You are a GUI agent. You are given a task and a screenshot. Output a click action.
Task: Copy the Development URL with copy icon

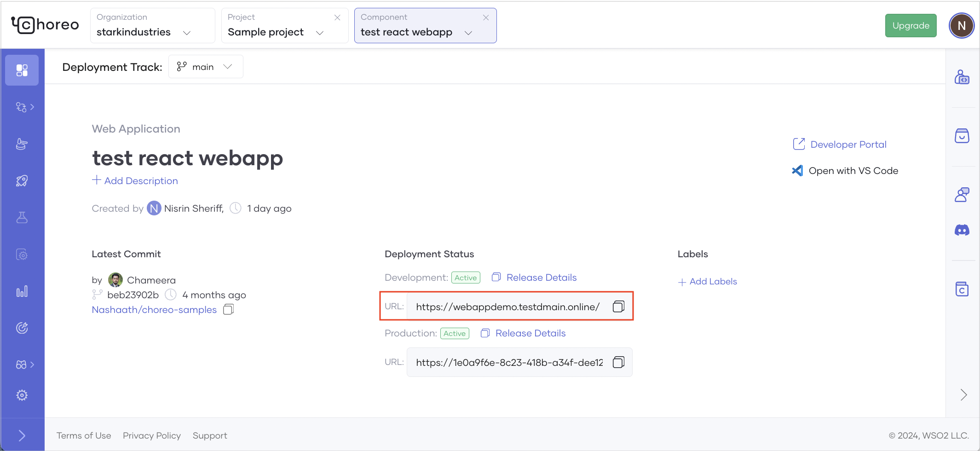pyautogui.click(x=618, y=306)
